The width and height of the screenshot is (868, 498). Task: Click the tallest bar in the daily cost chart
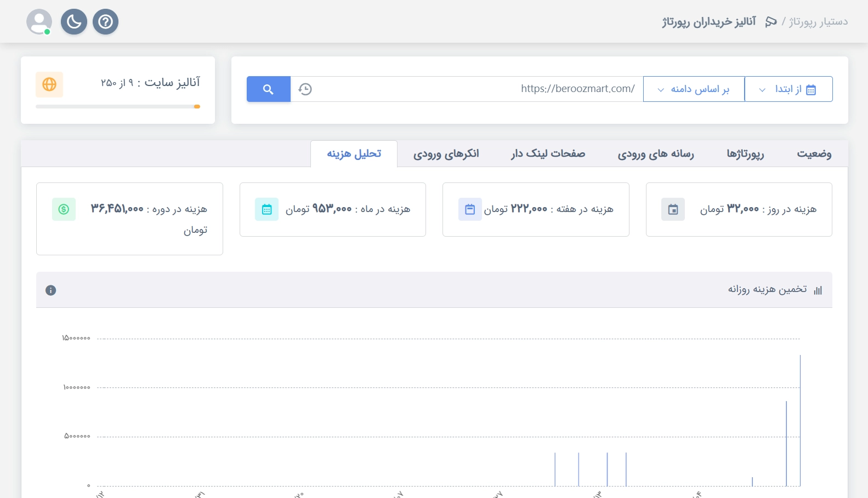(x=800, y=420)
